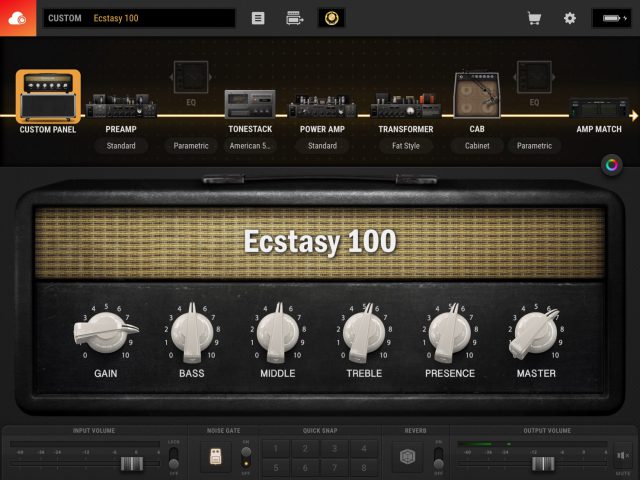
Task: Click the Output Volume slider handle
Action: pyautogui.click(x=543, y=464)
